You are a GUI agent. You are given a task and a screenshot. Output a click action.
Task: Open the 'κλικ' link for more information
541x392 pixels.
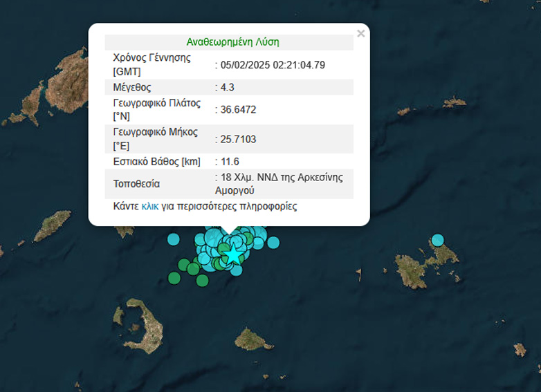[150, 206]
